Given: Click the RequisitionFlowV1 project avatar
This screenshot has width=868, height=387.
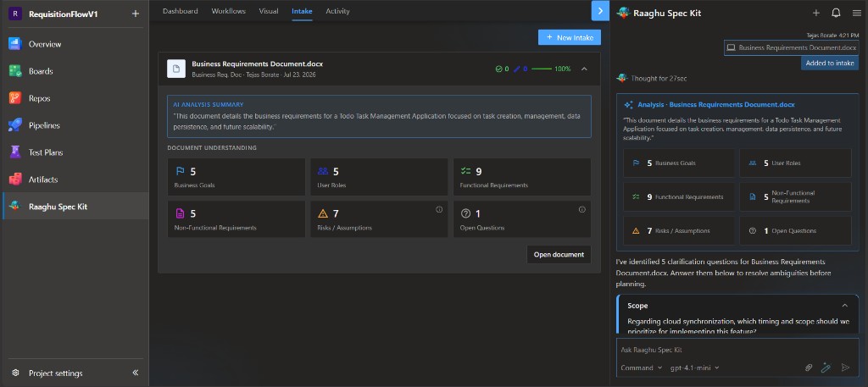Looking at the screenshot, I should tap(15, 14).
